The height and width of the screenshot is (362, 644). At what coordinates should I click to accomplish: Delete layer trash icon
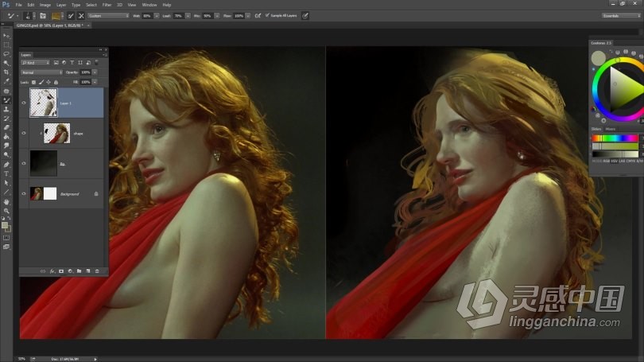point(97,271)
